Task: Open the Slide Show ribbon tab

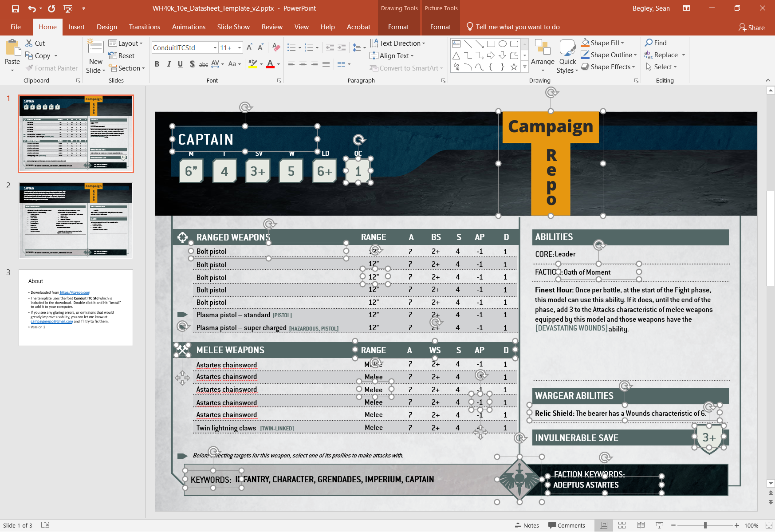Action: pyautogui.click(x=233, y=27)
